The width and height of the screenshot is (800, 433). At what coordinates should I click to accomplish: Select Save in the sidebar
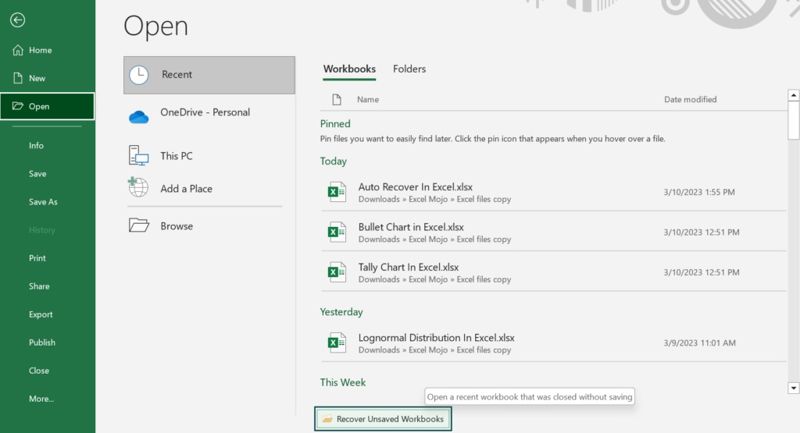pyautogui.click(x=37, y=174)
